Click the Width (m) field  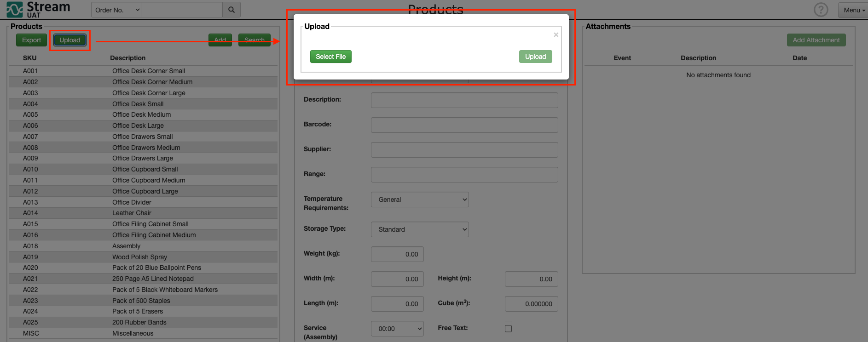(x=397, y=279)
